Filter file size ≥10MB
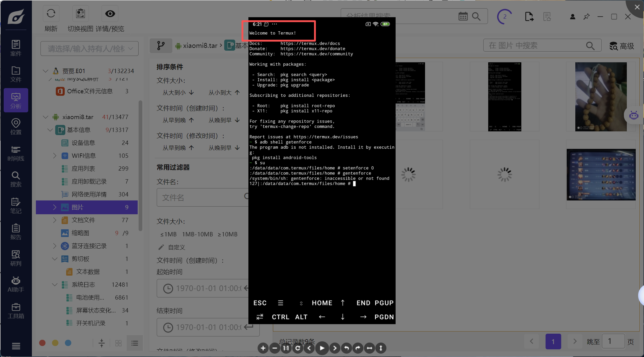644x357 pixels. 228,234
